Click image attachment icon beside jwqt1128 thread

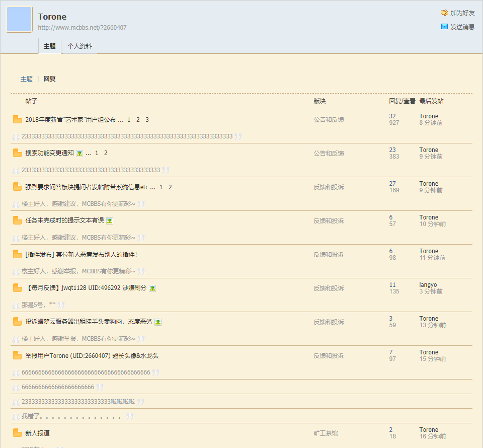(x=152, y=288)
